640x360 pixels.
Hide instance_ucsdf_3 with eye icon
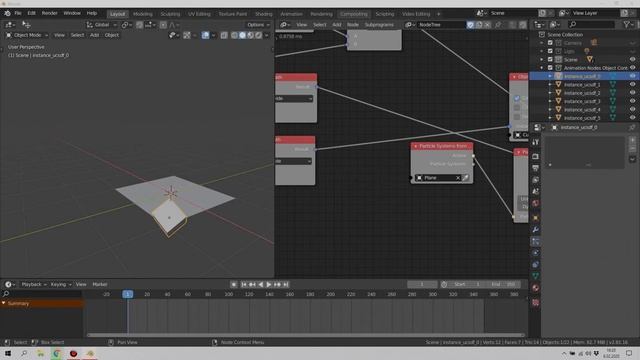click(632, 101)
